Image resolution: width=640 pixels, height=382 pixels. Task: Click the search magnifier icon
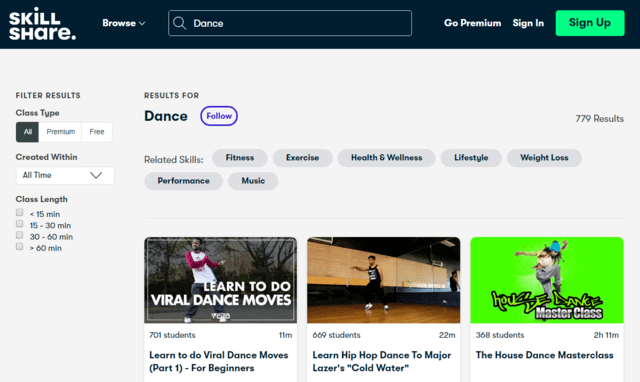pyautogui.click(x=180, y=23)
